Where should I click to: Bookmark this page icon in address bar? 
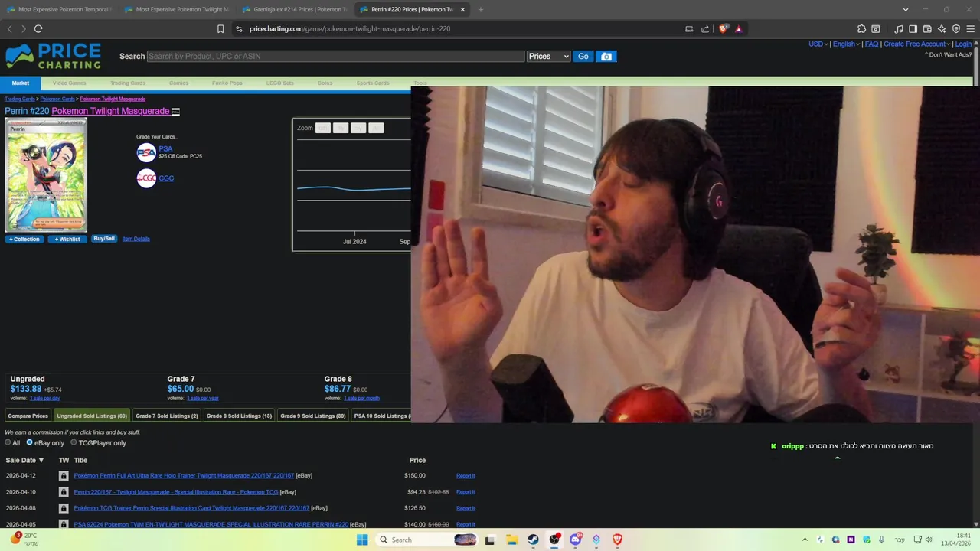coord(220,29)
